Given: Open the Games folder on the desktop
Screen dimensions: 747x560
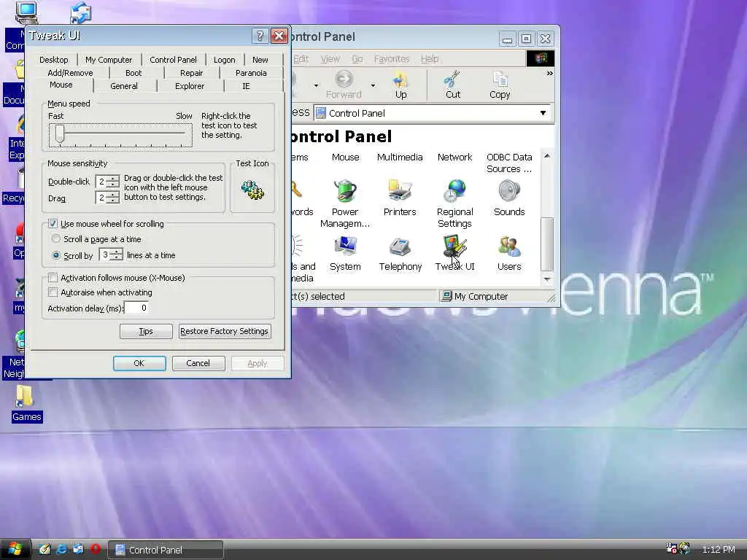Looking at the screenshot, I should [25, 396].
